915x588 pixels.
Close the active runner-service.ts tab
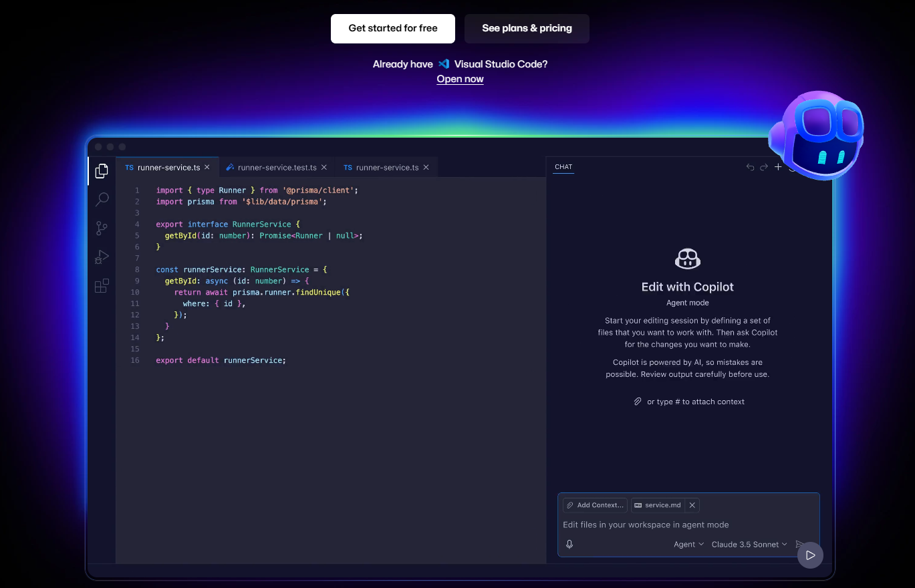(207, 167)
